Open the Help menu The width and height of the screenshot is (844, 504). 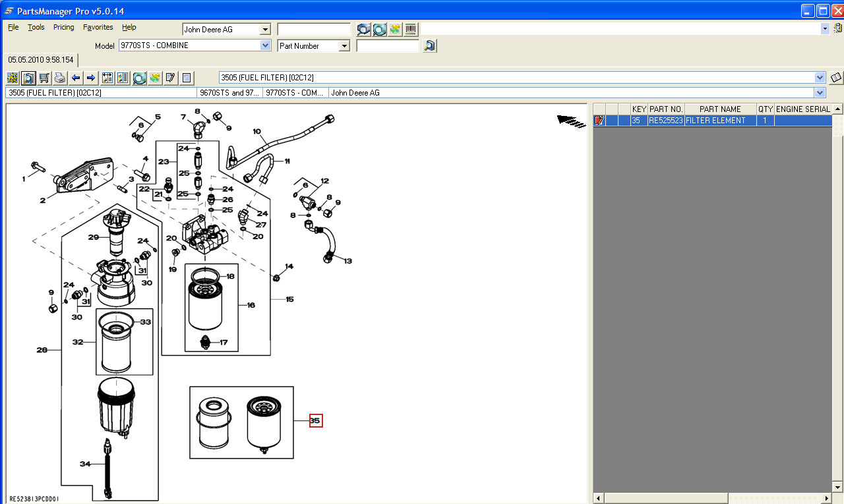(x=129, y=27)
